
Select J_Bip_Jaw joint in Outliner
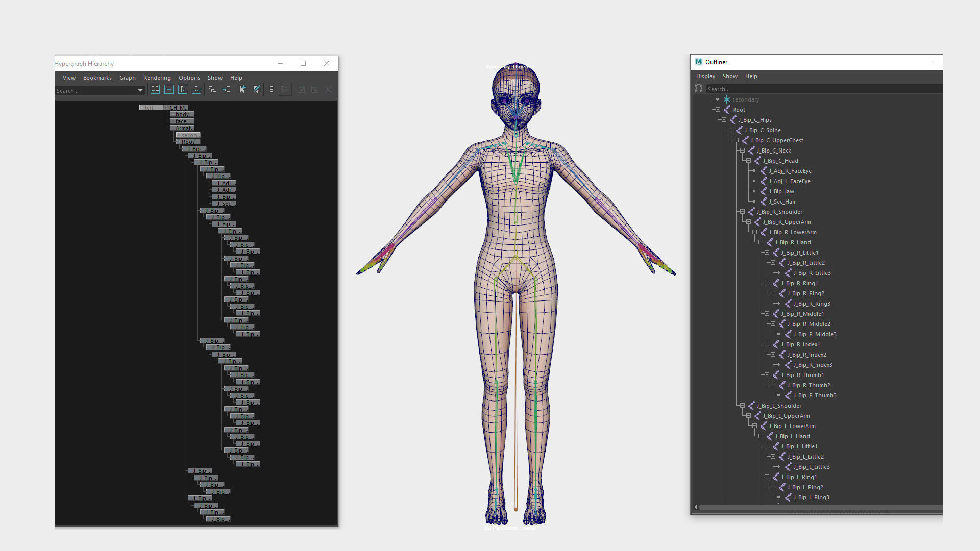[781, 191]
